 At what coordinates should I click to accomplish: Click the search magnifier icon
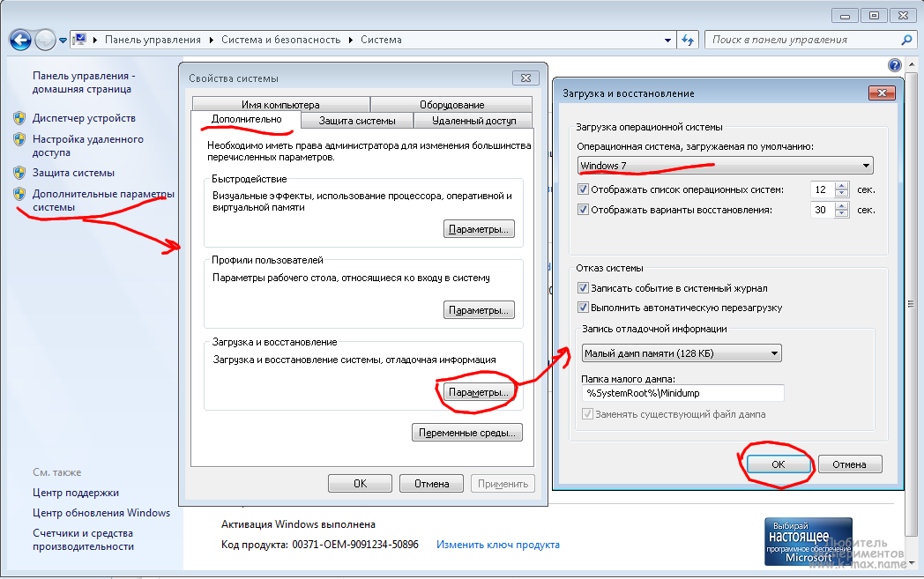point(906,40)
